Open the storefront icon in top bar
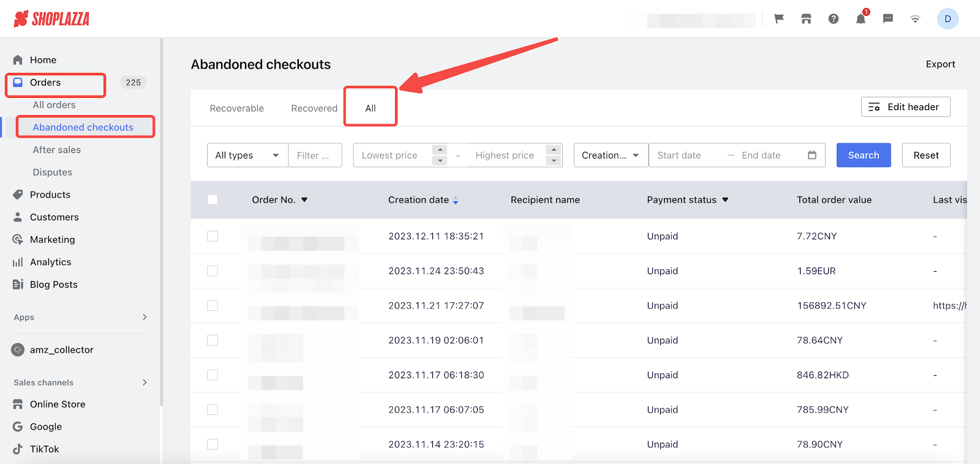The height and width of the screenshot is (464, 980). pos(806,19)
